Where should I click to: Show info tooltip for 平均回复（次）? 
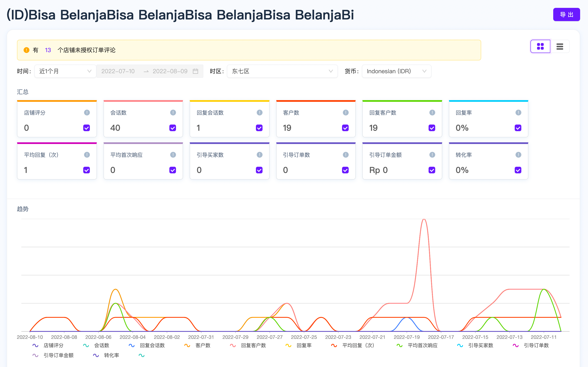(87, 155)
